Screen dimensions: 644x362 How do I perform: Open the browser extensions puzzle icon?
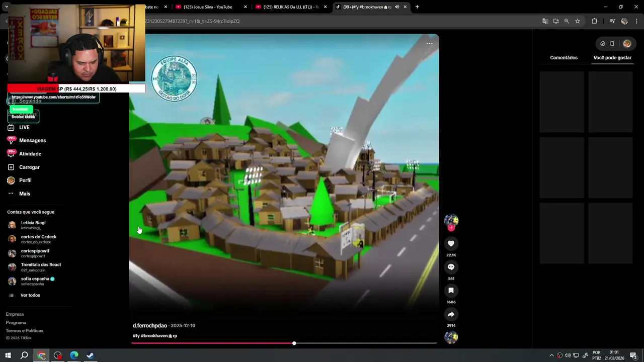594,21
